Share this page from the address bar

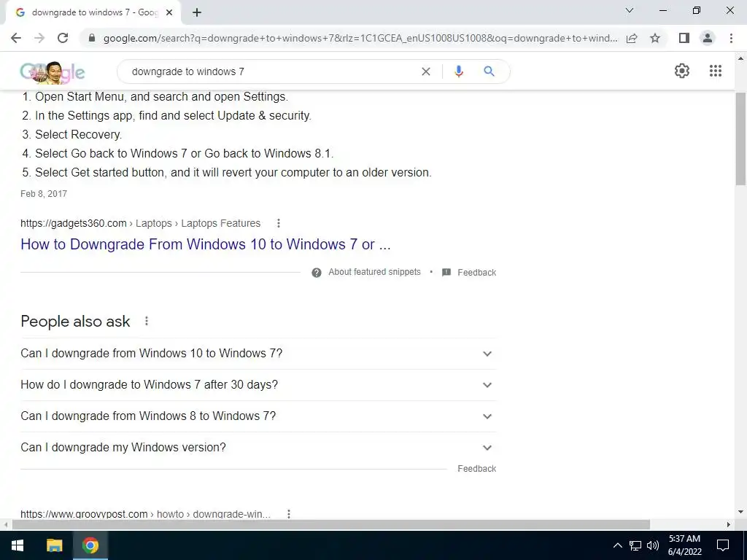632,38
